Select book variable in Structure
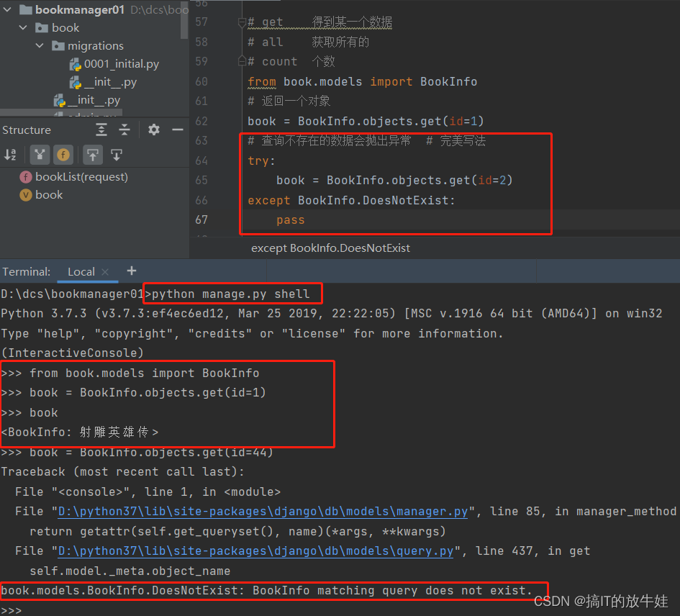The image size is (680, 616). point(49,195)
